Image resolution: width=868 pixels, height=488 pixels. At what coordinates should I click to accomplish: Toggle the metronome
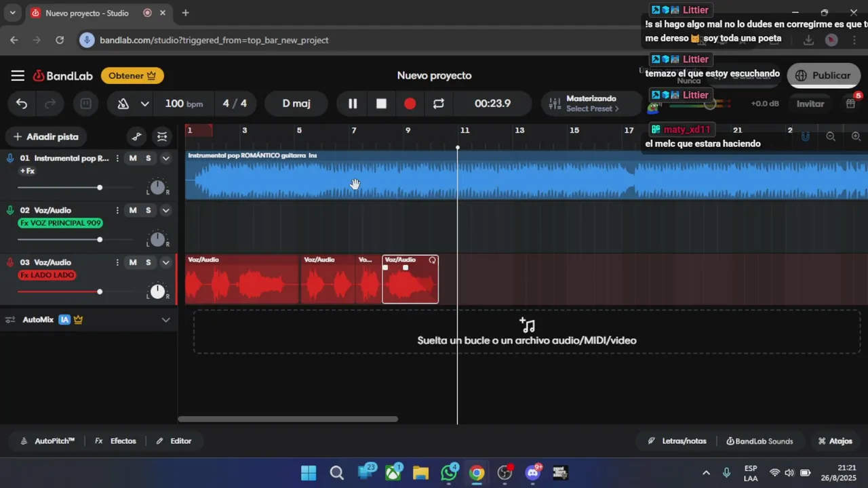pyautogui.click(x=123, y=104)
